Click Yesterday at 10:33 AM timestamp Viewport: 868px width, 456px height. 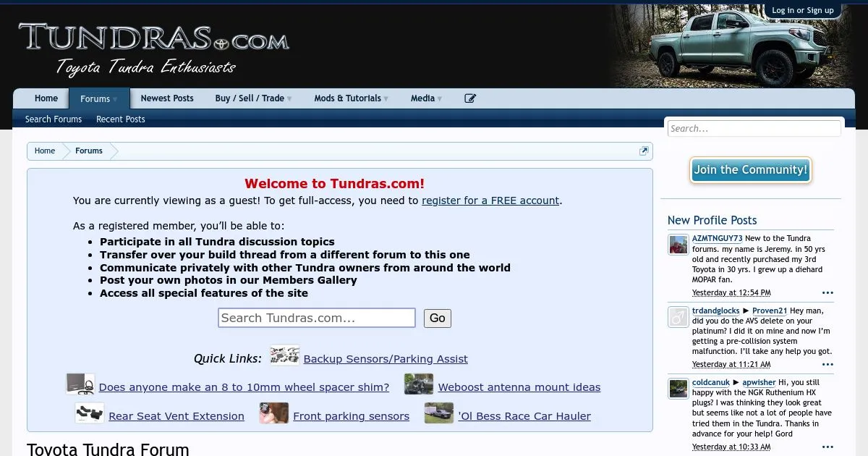click(731, 447)
